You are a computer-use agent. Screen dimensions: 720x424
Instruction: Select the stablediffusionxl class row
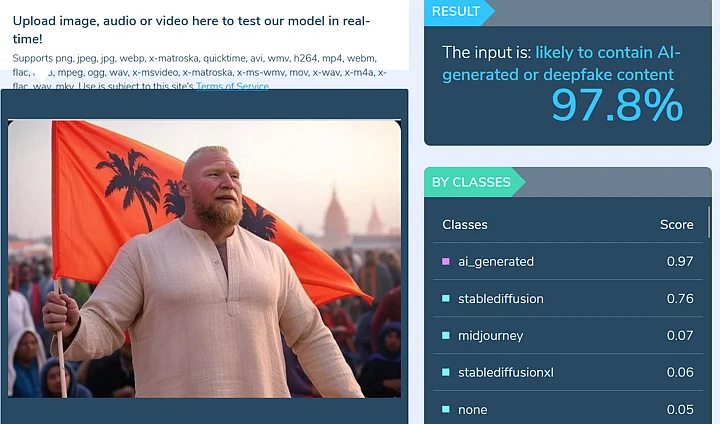[x=568, y=372]
